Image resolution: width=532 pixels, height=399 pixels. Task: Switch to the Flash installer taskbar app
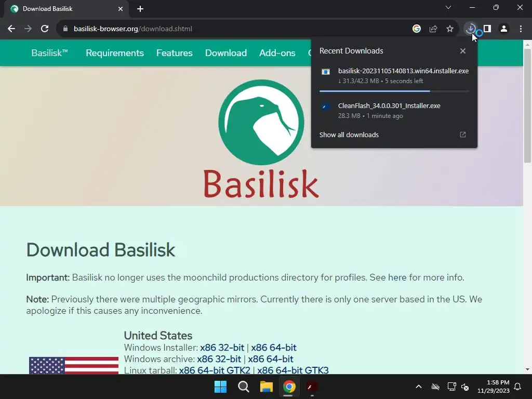[312, 387]
